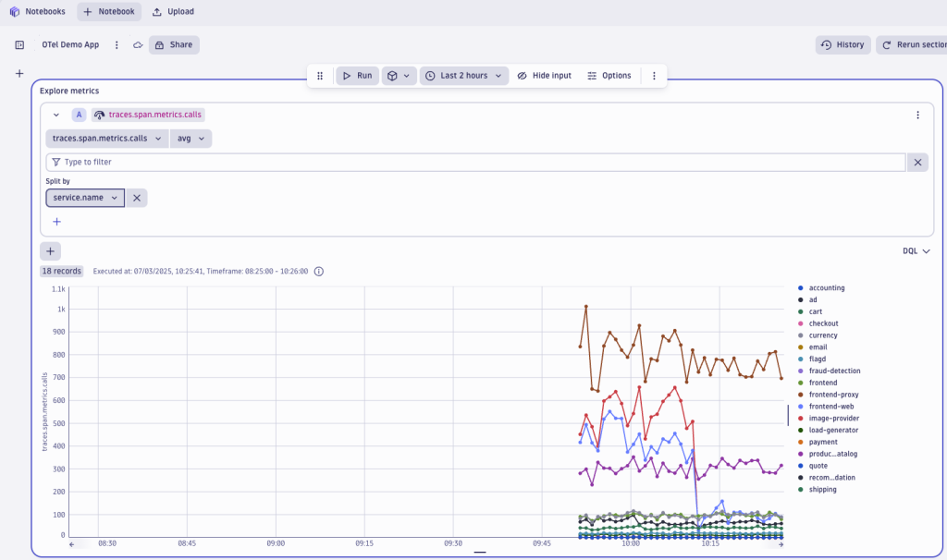947x560 pixels.
Task: Remove the service.name split using its X
Action: coord(136,197)
